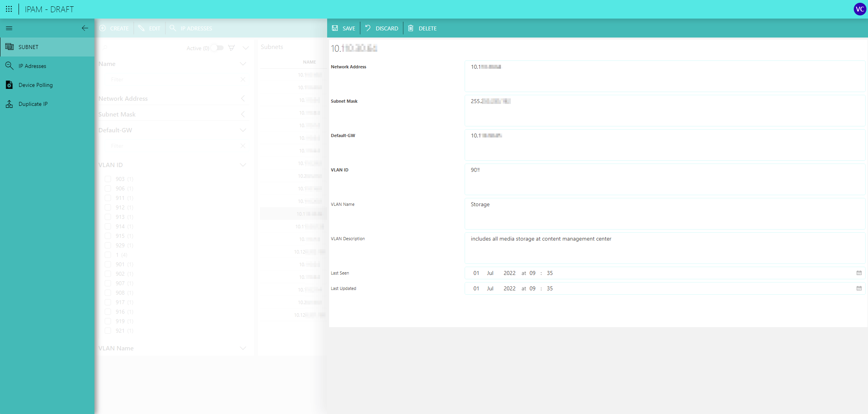Click the Last Seen year 2022
The height and width of the screenshot is (414, 868).
pos(509,273)
